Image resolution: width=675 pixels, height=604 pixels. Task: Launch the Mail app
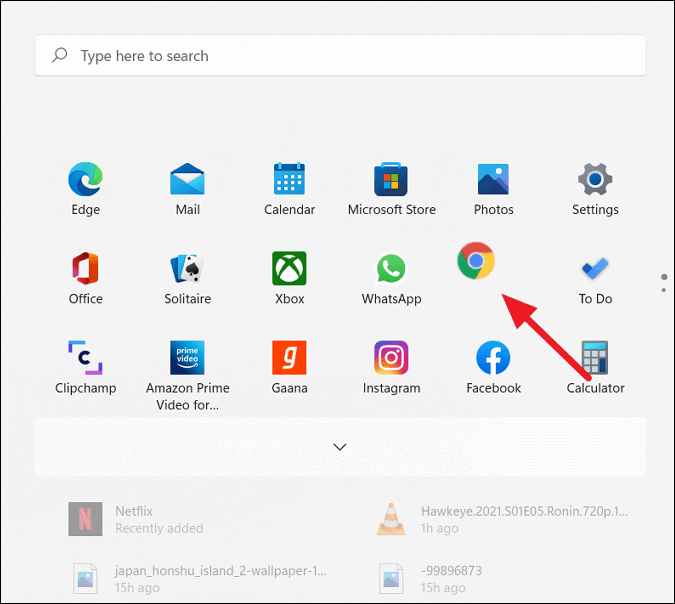[x=187, y=189]
